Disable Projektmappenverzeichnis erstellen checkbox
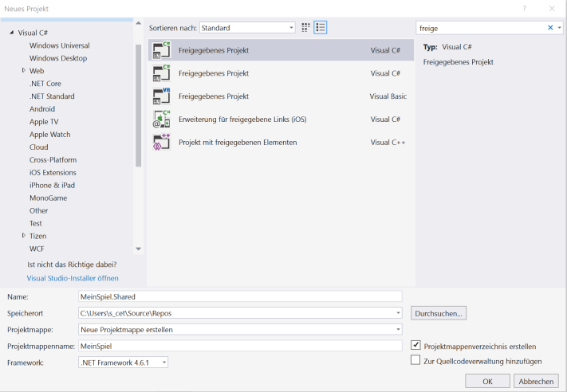This screenshot has width=567, height=392. (415, 346)
